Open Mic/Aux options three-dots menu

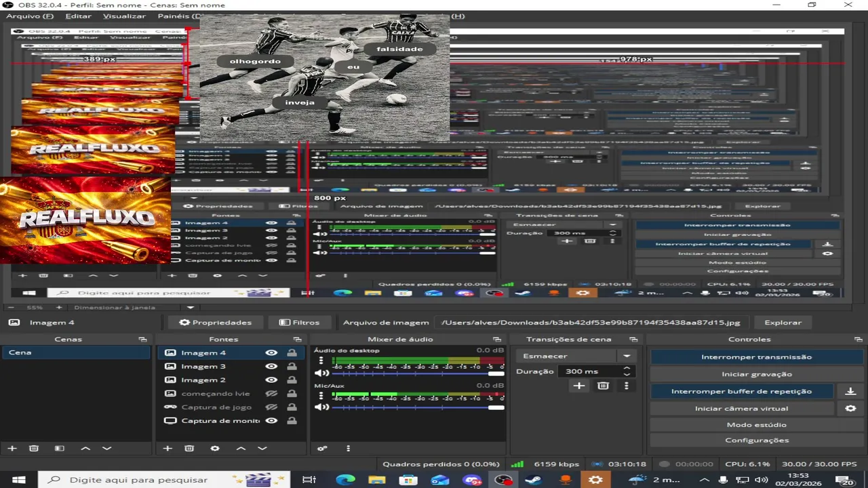tap(321, 395)
